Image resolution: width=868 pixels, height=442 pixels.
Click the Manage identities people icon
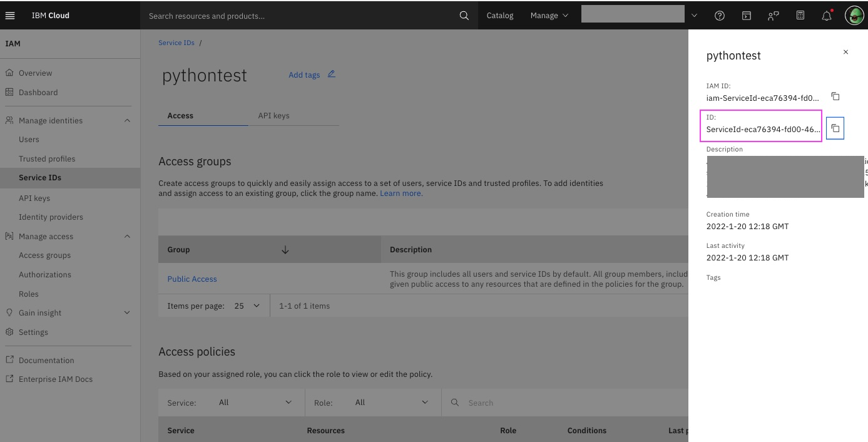(9, 120)
